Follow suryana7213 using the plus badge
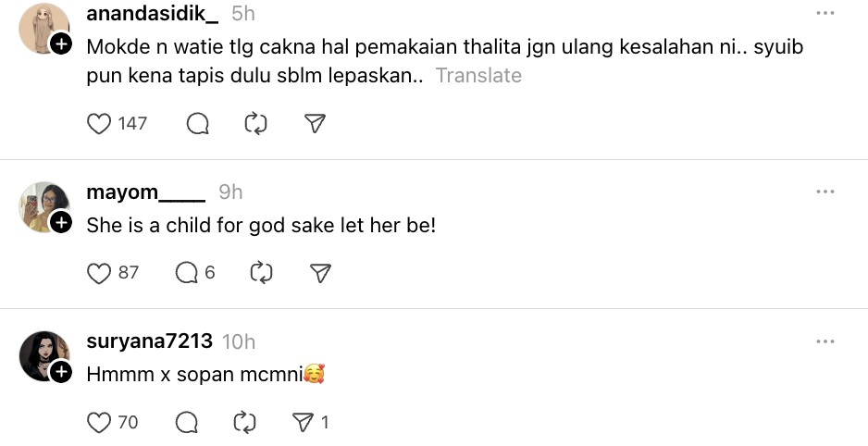The image size is (868, 446). pyautogui.click(x=61, y=372)
